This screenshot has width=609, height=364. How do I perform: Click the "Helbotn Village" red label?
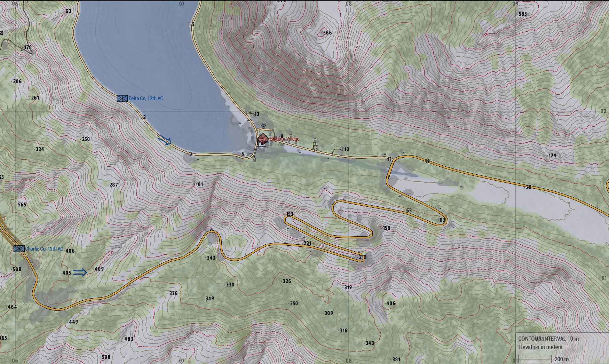tap(284, 139)
